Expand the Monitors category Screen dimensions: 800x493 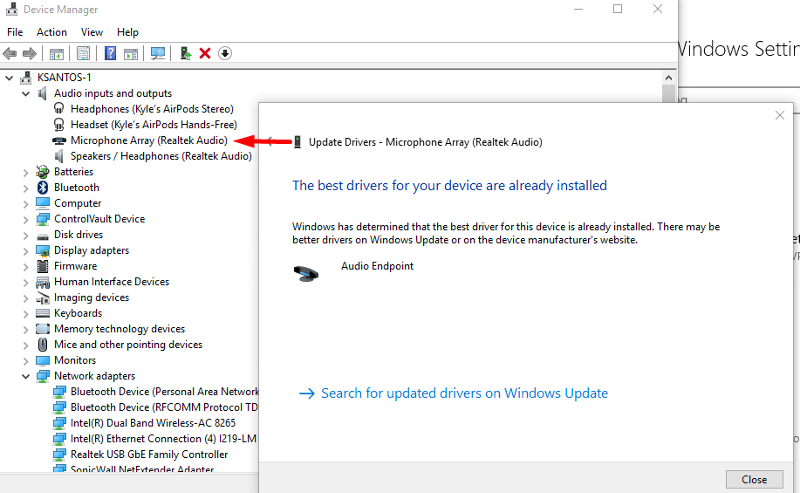pyautogui.click(x=26, y=361)
